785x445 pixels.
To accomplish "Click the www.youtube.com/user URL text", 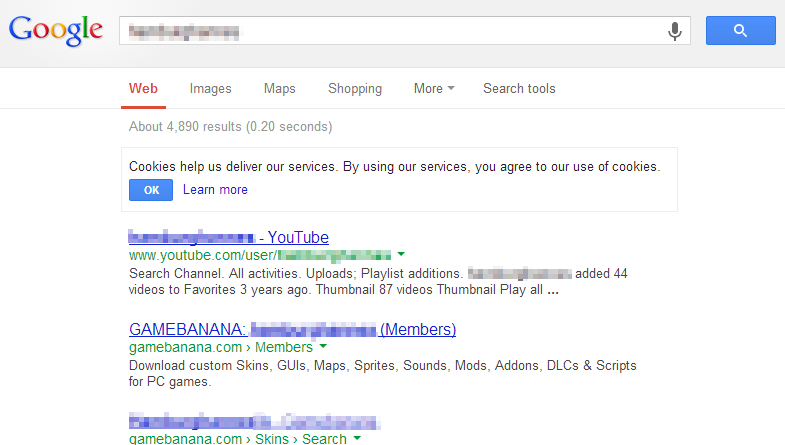I will click(260, 255).
